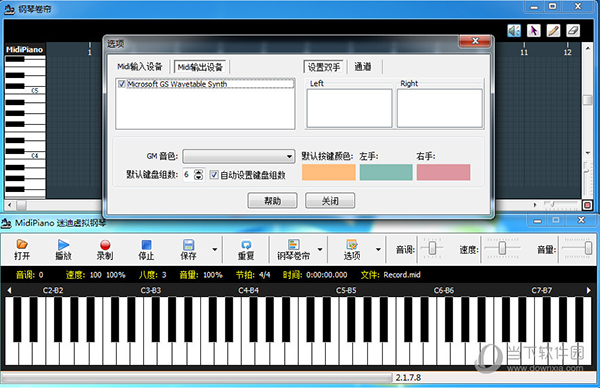This screenshot has height=388, width=600.
Task: Pick the pink 右手 color swatch
Action: (x=443, y=172)
